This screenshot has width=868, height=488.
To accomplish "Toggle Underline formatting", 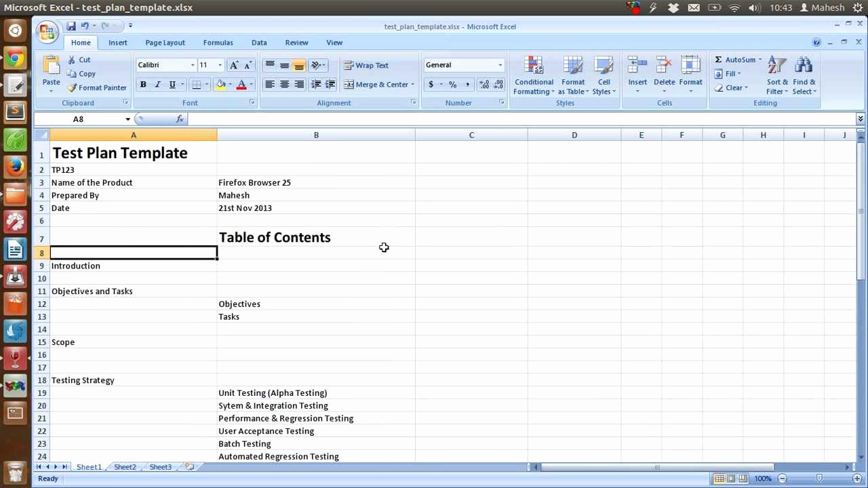I will click(172, 85).
